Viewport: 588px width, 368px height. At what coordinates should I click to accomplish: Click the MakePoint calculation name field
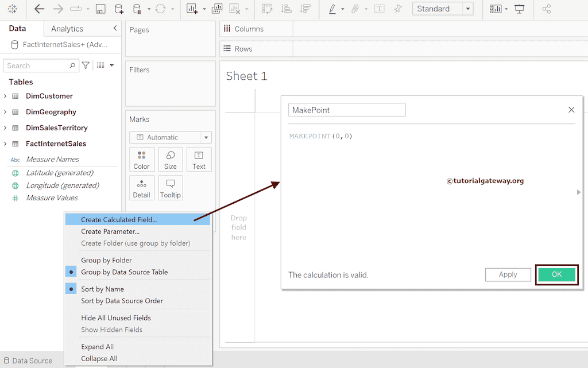point(347,110)
